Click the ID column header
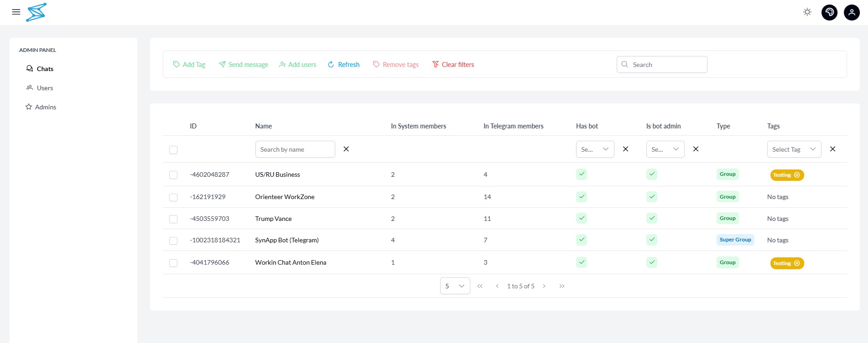This screenshot has width=868, height=343. (x=193, y=126)
